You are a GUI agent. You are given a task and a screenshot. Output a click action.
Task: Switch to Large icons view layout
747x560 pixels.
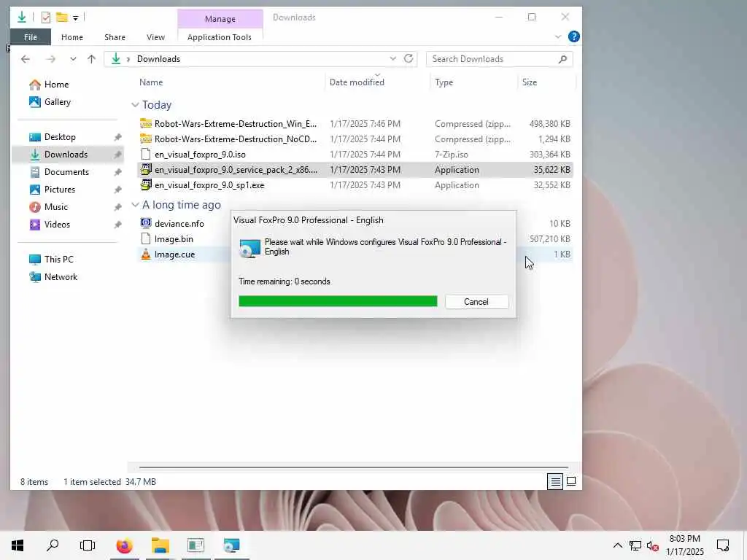(571, 482)
